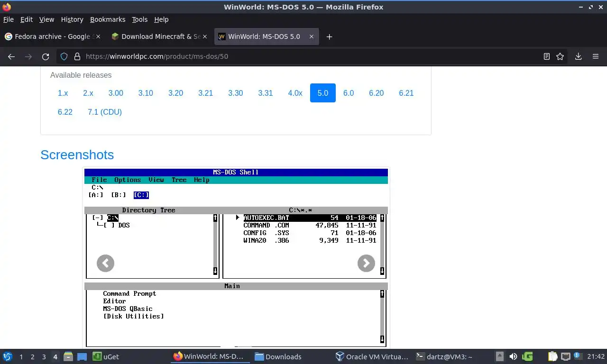Select release 3.31

pos(266,93)
